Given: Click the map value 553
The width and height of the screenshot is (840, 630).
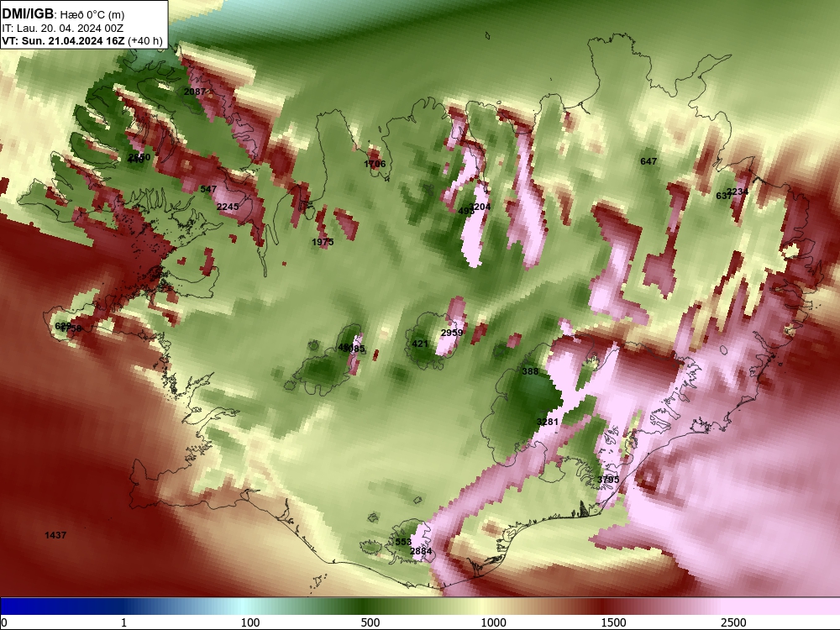Looking at the screenshot, I should point(403,542).
